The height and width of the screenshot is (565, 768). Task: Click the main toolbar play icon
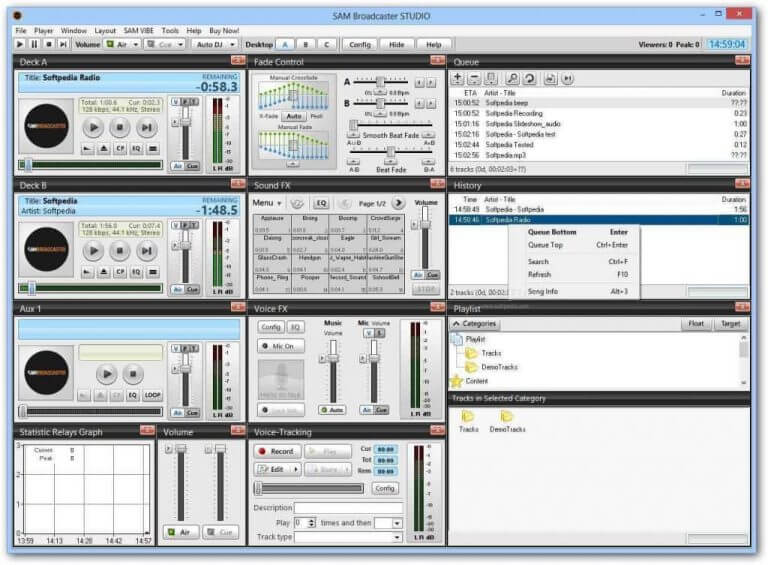click(x=20, y=44)
